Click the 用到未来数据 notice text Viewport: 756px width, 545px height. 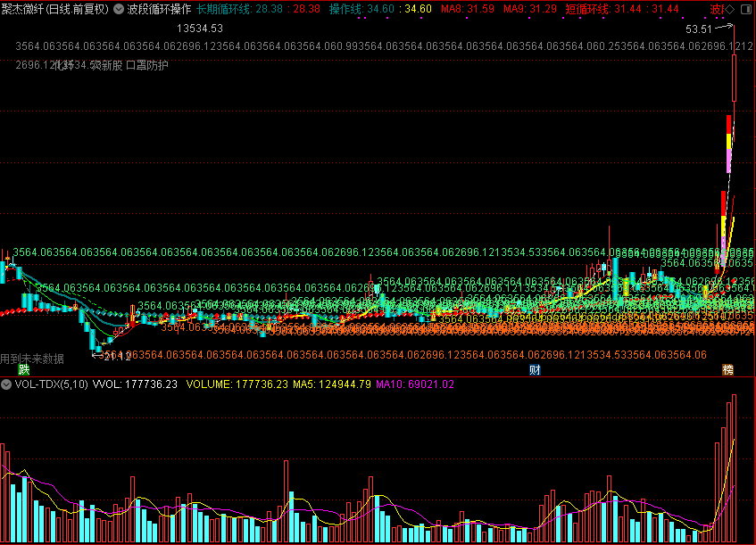click(x=32, y=359)
